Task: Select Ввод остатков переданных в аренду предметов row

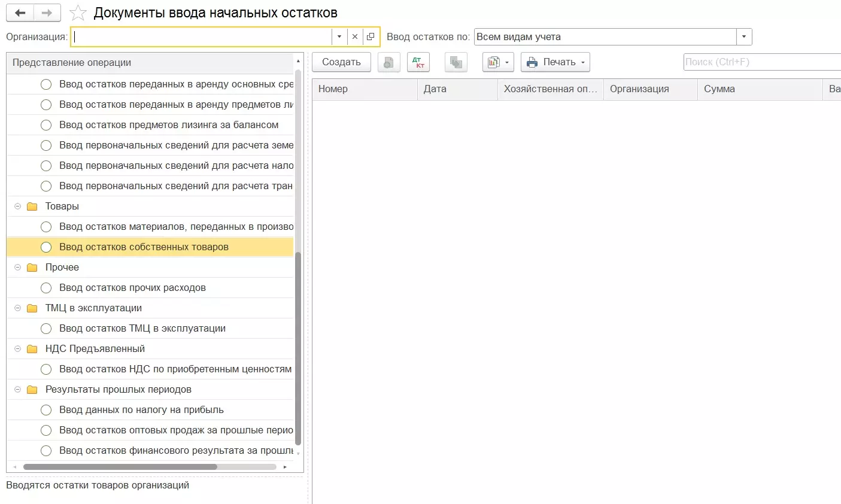Action: (x=150, y=105)
